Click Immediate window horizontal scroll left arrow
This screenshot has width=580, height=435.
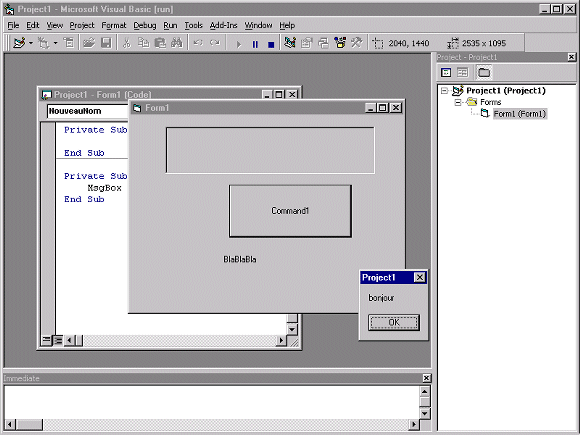point(10,424)
